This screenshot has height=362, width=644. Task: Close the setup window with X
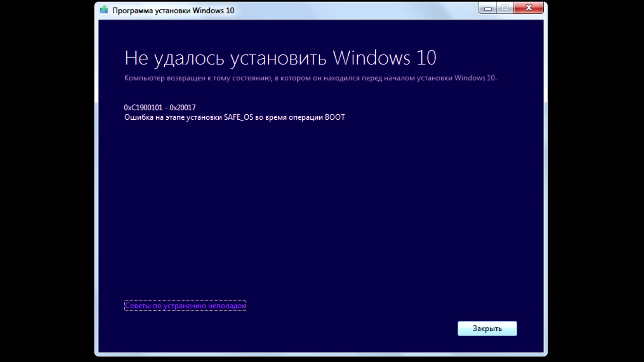click(x=529, y=8)
